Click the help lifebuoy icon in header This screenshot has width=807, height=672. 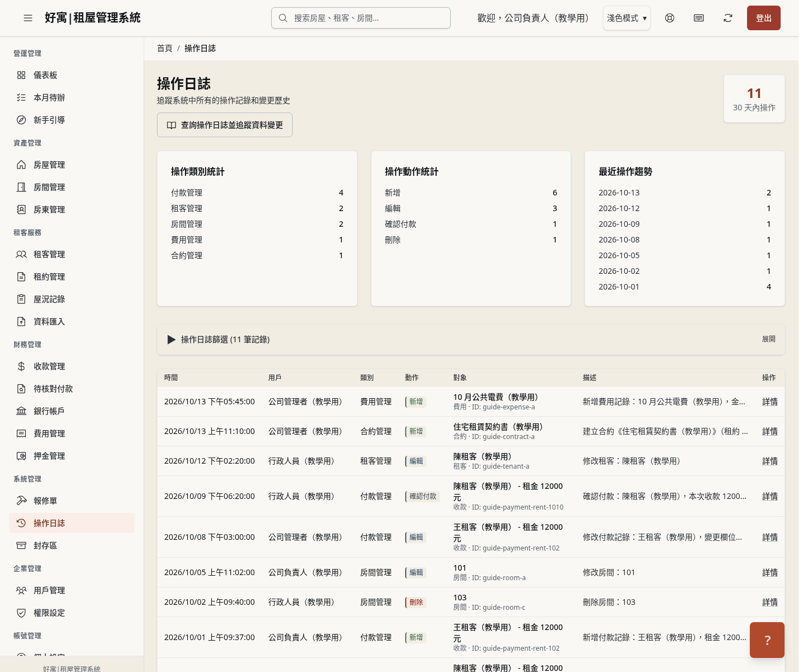coord(670,18)
